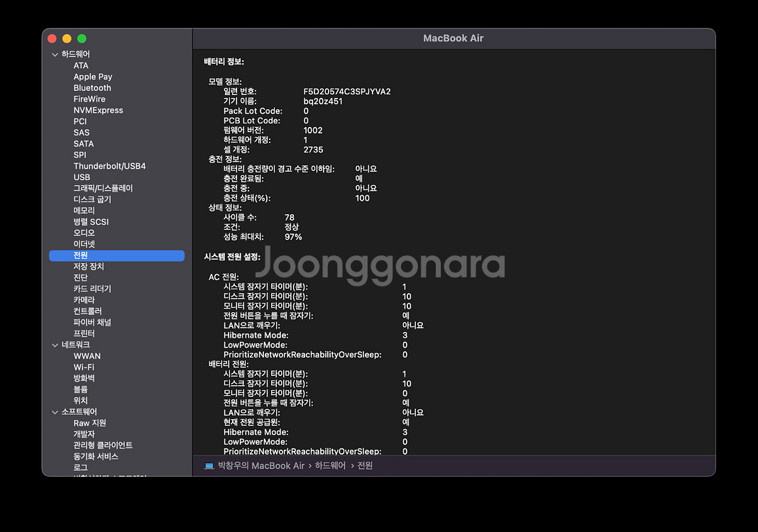Viewport: 758px width, 532px height.
Task: Select 진단 in the sidebar
Action: 80,278
